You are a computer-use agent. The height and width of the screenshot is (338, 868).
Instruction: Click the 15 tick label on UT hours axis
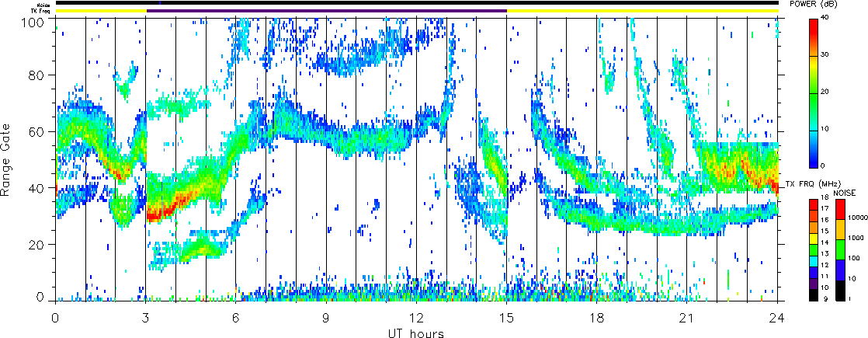click(506, 318)
